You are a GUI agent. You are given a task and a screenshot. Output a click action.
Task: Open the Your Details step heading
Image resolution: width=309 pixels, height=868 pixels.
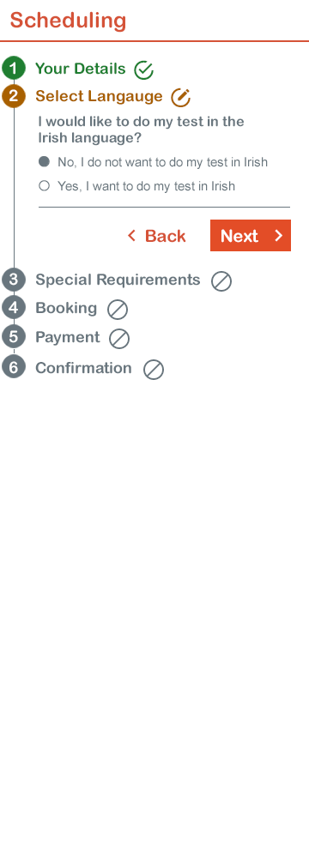point(81,69)
